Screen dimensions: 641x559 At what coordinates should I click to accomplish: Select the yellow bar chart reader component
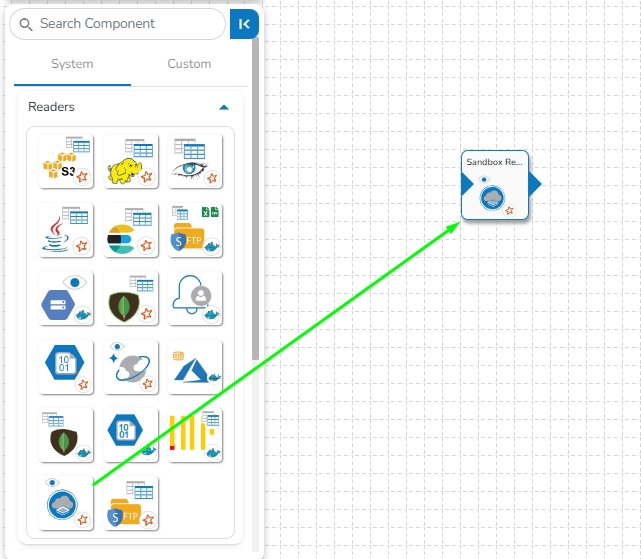[x=195, y=435]
